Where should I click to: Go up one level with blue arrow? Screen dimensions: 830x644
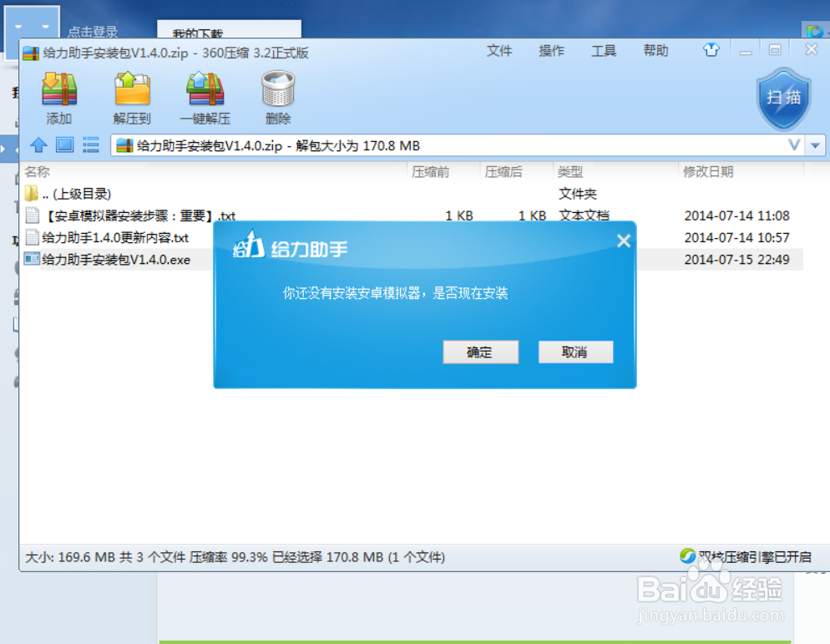pos(38,145)
